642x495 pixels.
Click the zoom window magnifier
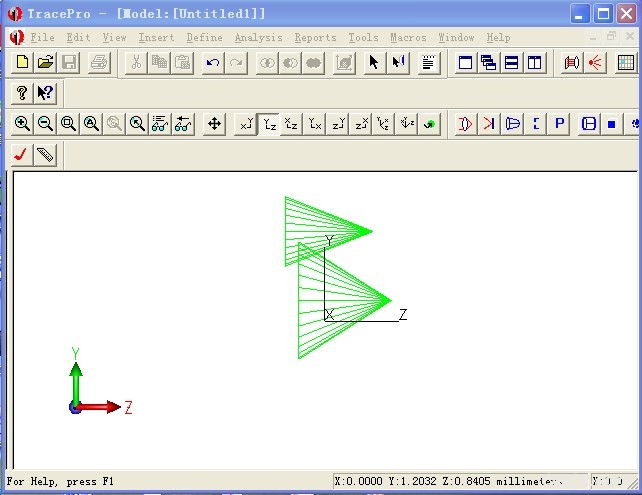coord(68,124)
